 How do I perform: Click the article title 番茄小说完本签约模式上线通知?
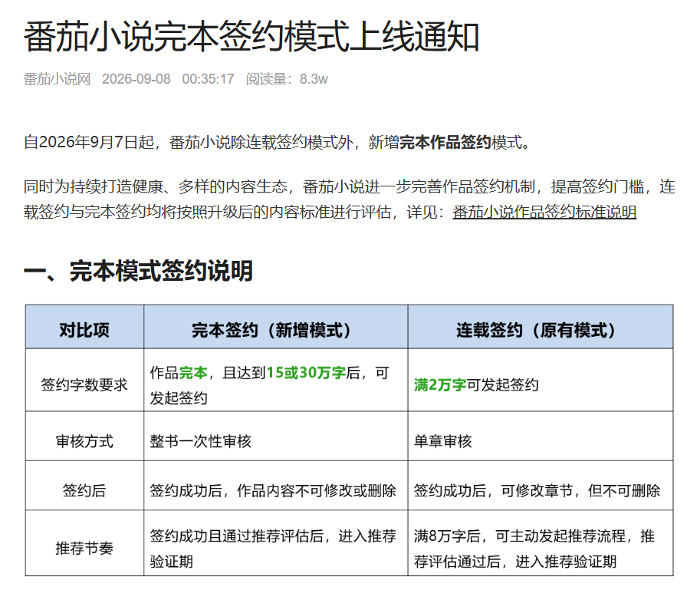click(x=251, y=37)
